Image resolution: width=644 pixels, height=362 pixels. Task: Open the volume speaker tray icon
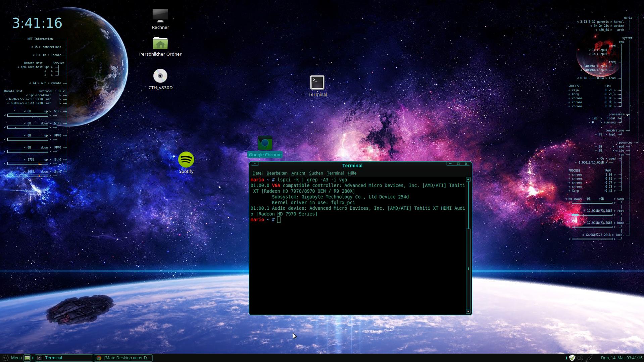point(580,358)
